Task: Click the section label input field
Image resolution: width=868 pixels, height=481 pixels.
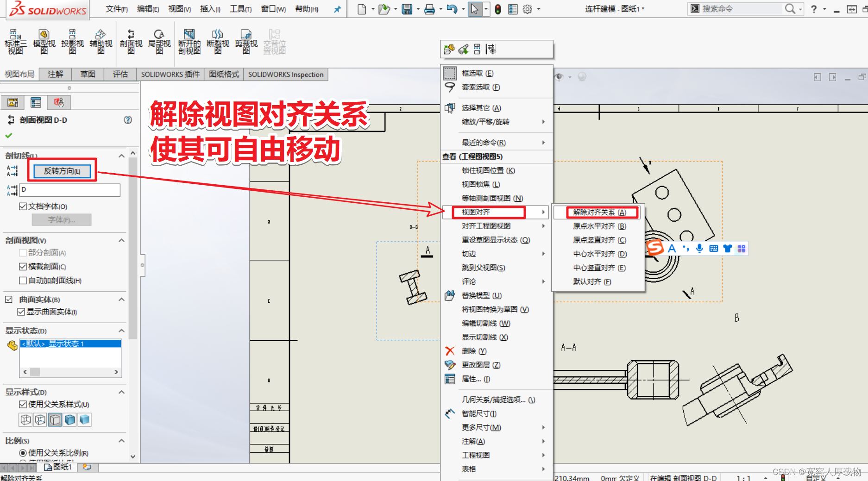Action: [70, 190]
